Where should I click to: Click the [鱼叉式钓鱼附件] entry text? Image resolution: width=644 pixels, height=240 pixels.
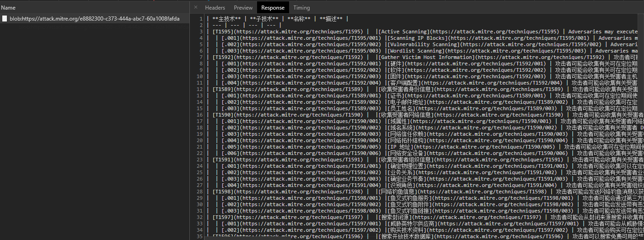coord(410,204)
